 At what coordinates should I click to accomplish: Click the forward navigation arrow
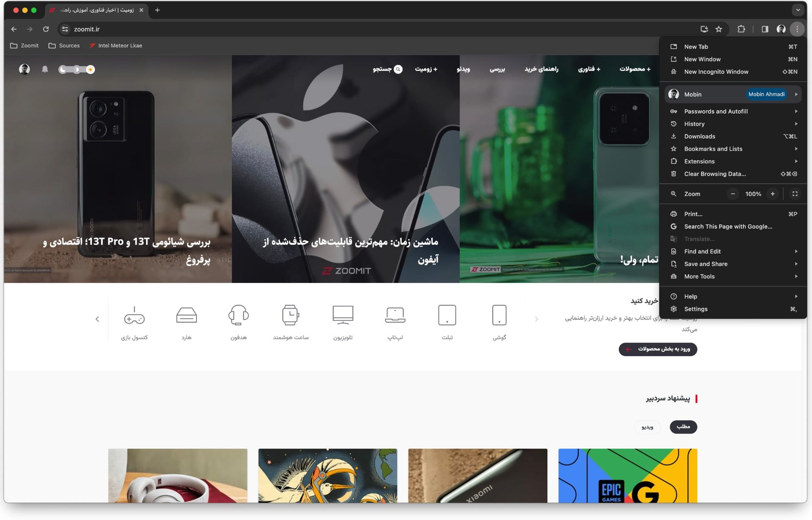(x=30, y=29)
